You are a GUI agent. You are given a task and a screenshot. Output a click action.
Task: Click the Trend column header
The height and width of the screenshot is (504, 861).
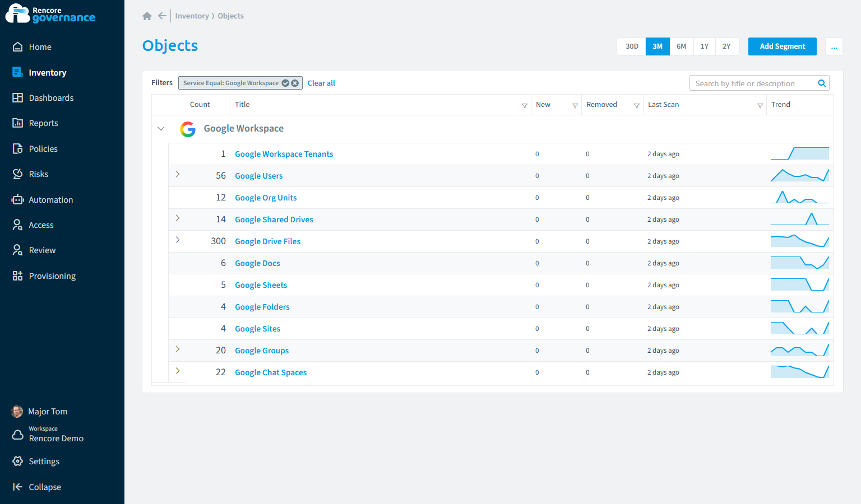[780, 105]
